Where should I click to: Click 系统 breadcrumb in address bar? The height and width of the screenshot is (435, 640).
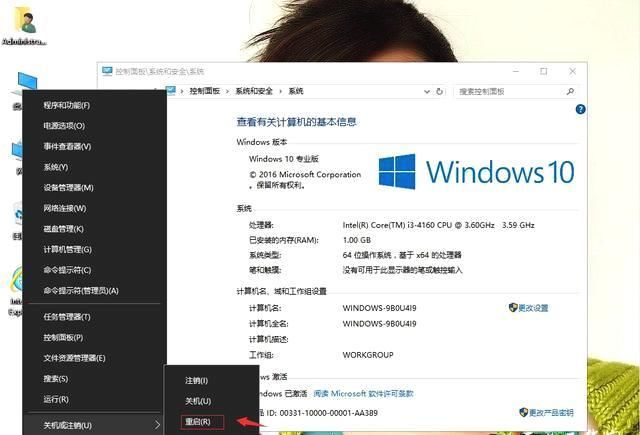296,91
